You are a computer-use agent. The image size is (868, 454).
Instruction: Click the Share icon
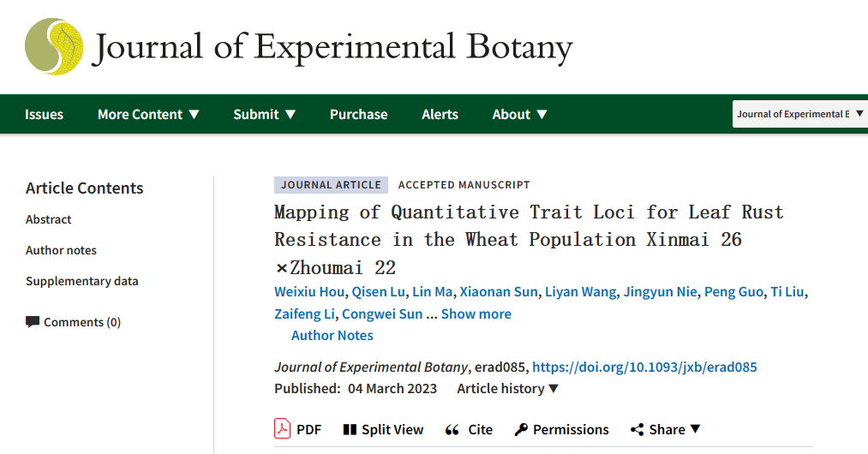[637, 429]
